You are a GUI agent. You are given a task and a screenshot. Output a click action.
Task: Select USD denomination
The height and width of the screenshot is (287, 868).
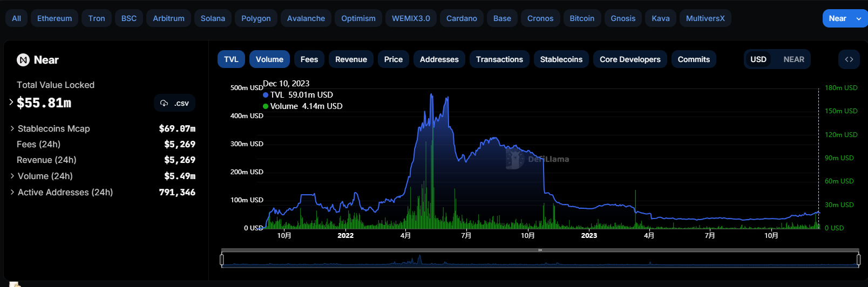758,59
